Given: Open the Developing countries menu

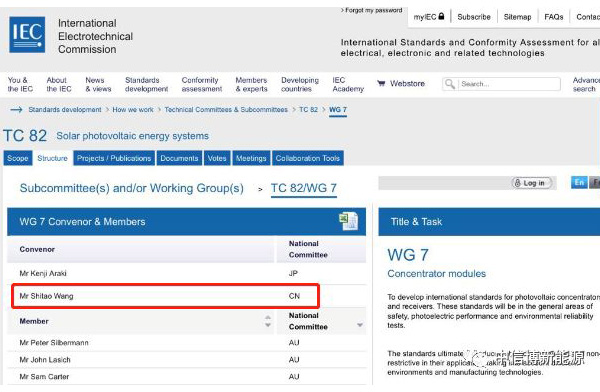Looking at the screenshot, I should [300, 84].
